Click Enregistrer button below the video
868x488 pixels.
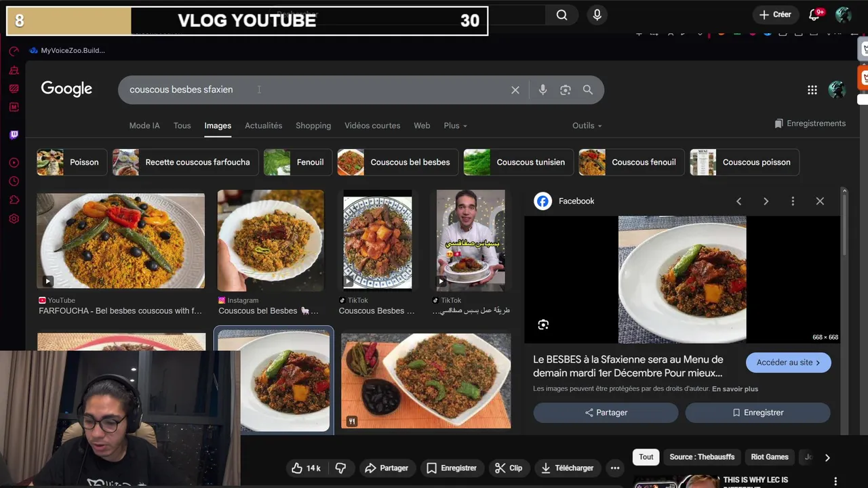[x=452, y=468]
